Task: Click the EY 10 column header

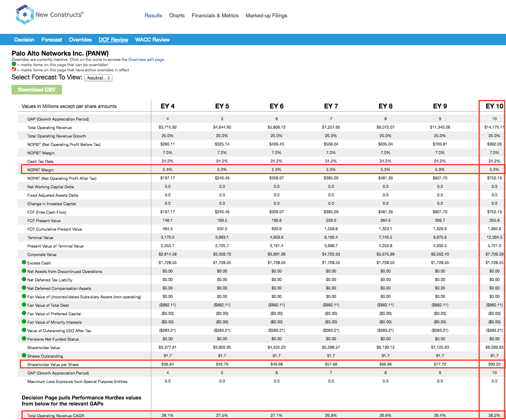Action: pyautogui.click(x=494, y=106)
